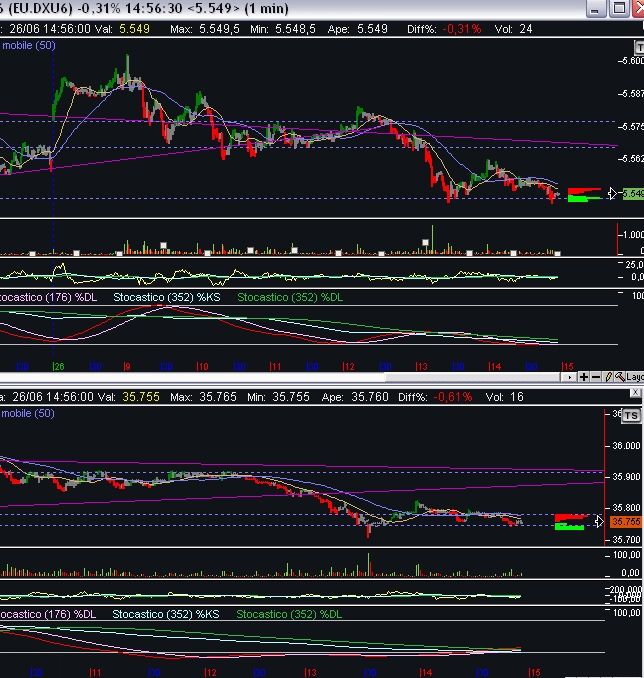The width and height of the screenshot is (644, 678).
Task: Select the upper chart 'mobile (50)' legend
Action: (29, 45)
